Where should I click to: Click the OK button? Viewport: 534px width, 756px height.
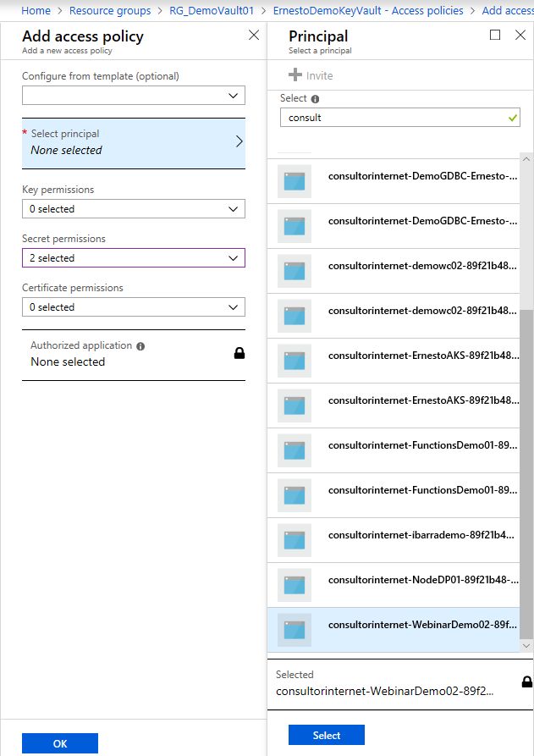click(x=60, y=743)
